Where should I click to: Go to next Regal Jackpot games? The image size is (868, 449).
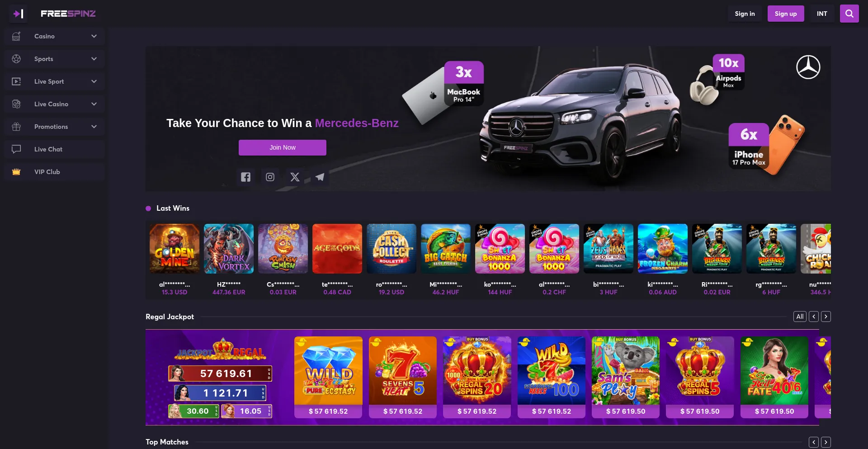pos(826,317)
